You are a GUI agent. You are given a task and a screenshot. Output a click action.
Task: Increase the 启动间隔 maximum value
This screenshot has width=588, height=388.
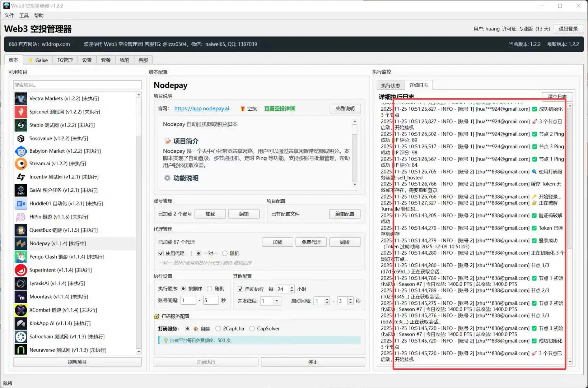coord(350,299)
